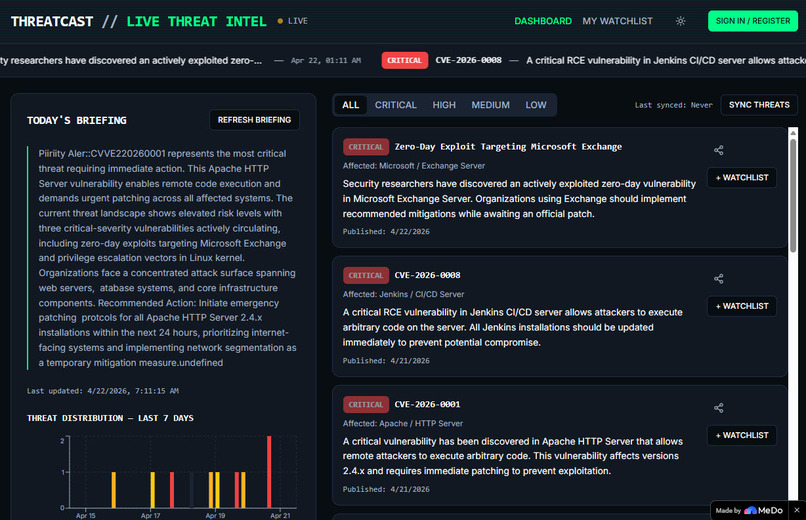Filter threats by CRITICAL severity

[x=395, y=105]
